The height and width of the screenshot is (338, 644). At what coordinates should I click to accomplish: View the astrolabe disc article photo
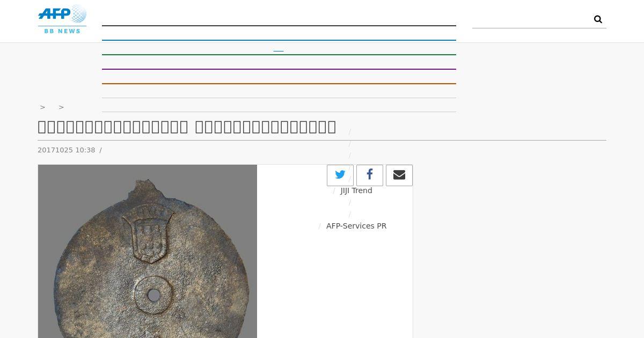(x=148, y=251)
